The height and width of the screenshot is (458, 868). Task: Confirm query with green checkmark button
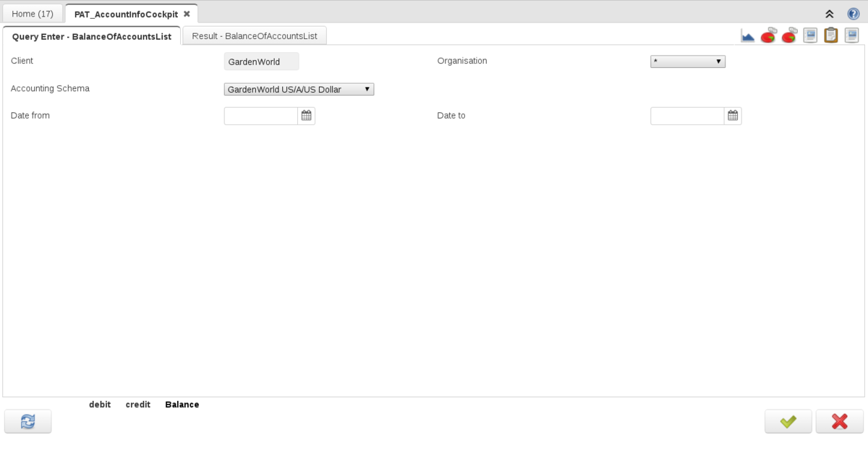pyautogui.click(x=788, y=421)
